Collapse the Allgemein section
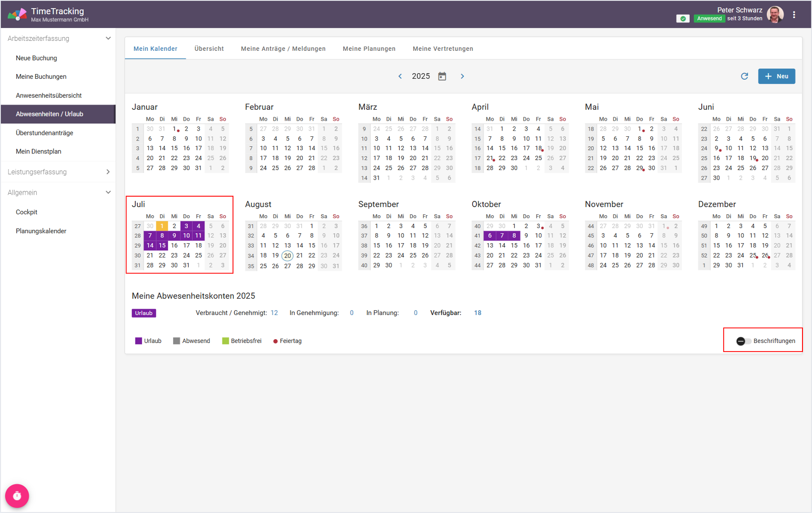The image size is (812, 513). [108, 192]
